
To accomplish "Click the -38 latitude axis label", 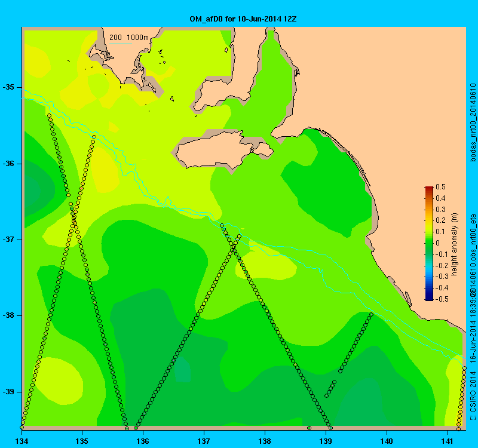I will pos(8,315).
